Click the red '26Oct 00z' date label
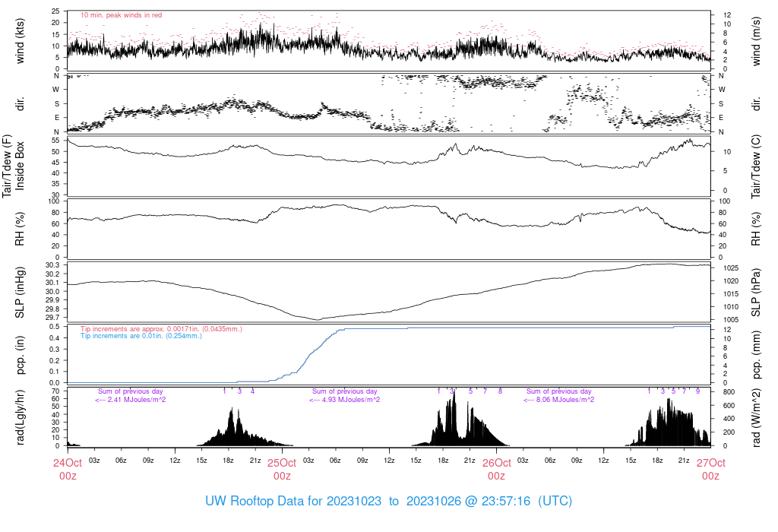 pyautogui.click(x=496, y=469)
